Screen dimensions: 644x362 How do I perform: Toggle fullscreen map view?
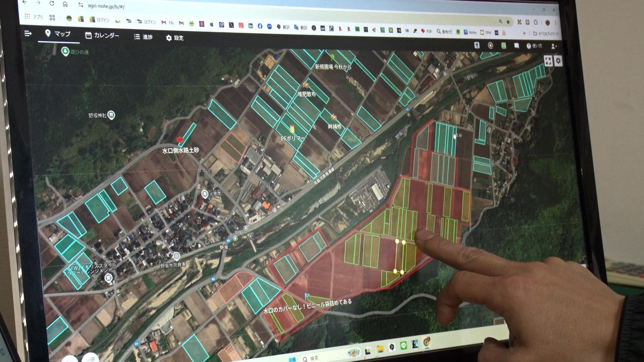click(548, 61)
